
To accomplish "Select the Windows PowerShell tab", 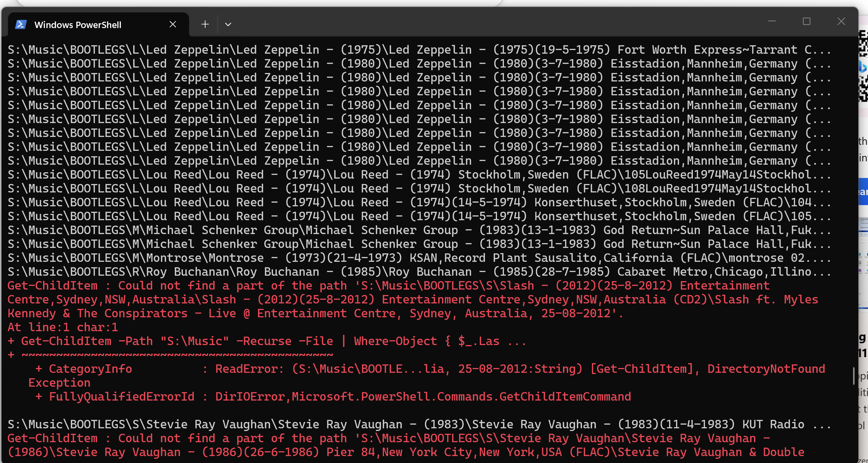I will pos(77,25).
